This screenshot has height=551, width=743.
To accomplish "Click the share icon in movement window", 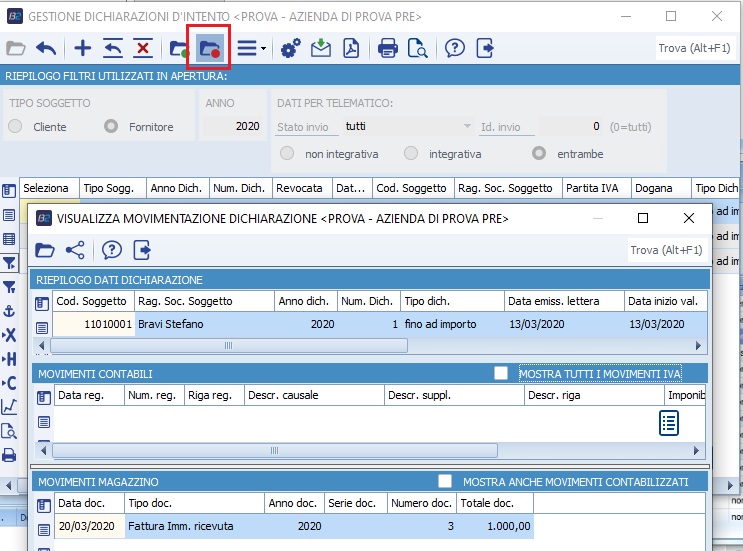I will click(x=76, y=250).
